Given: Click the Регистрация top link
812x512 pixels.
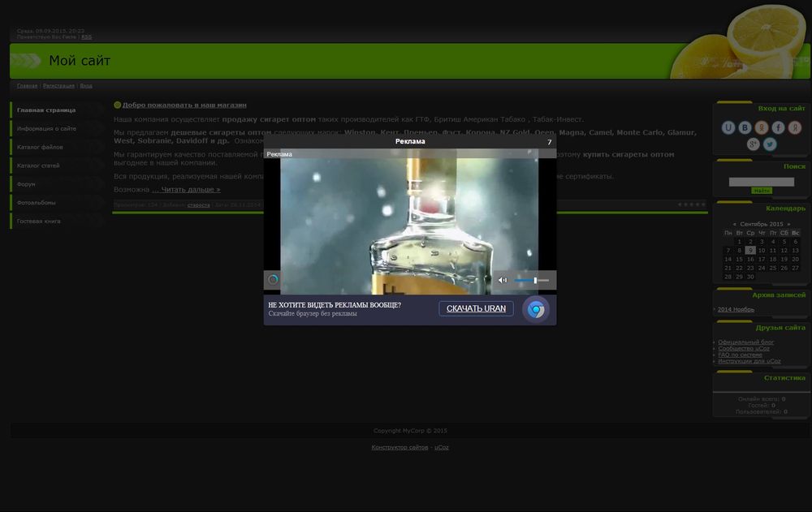Looking at the screenshot, I should pyautogui.click(x=58, y=86).
